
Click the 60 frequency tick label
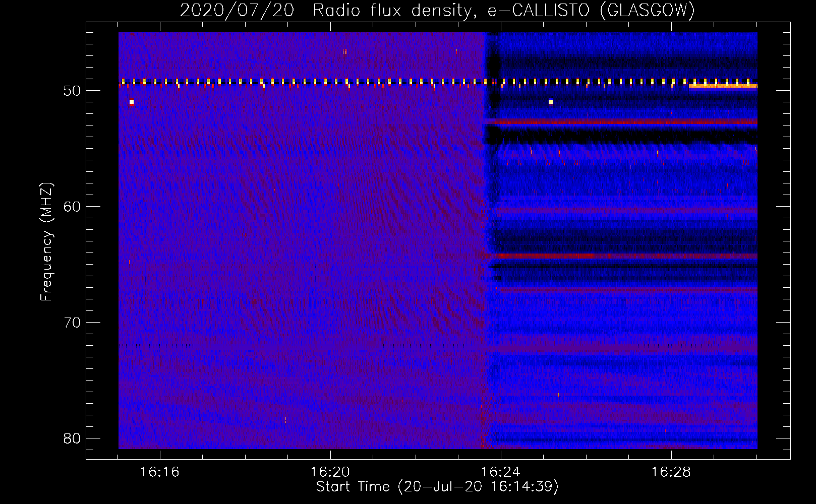pos(72,207)
